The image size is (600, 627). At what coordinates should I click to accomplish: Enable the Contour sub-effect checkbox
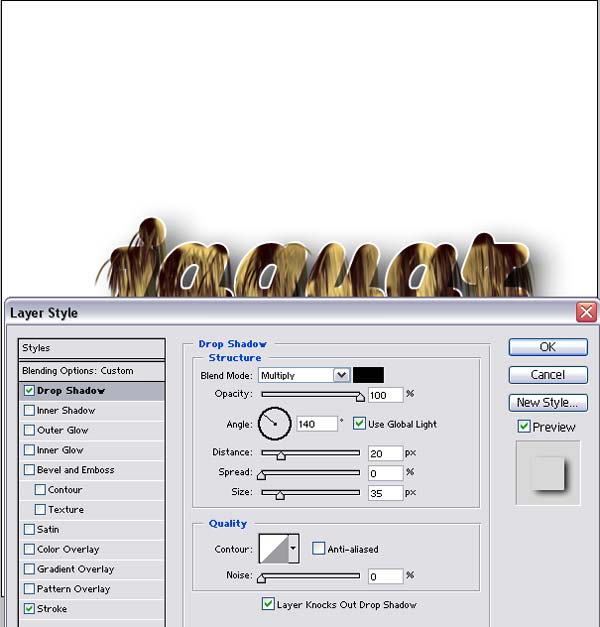click(x=40, y=489)
